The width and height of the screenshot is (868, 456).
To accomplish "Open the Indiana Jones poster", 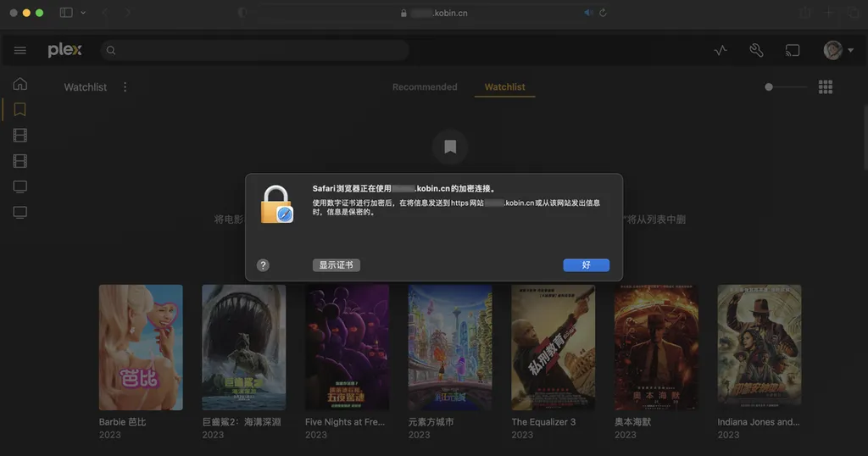I will 759,348.
